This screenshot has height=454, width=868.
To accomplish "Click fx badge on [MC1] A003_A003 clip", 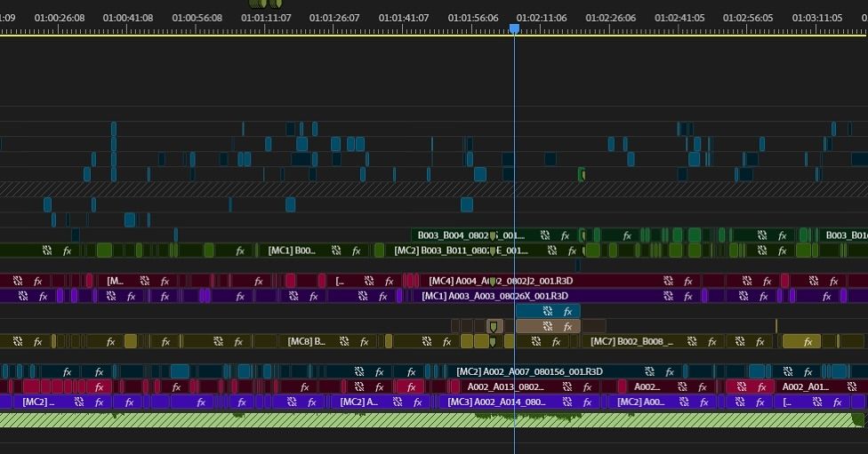I will click(688, 297).
